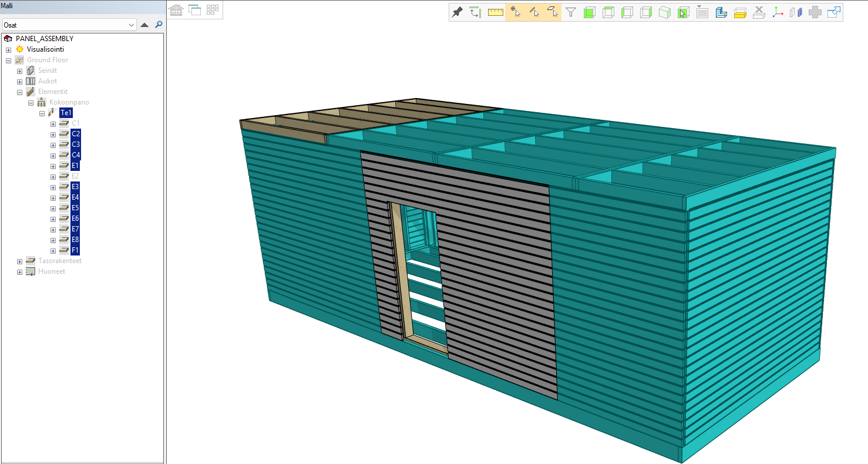Select the greyed E2 tree item
868x464 pixels.
(75, 176)
